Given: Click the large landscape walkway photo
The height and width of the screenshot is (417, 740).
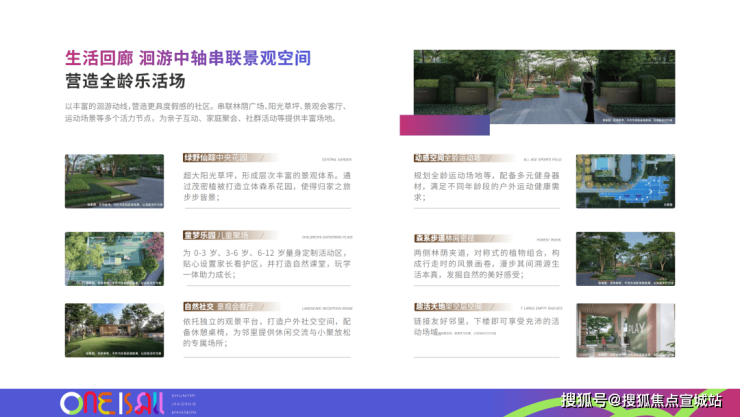Looking at the screenshot, I should [x=544, y=86].
